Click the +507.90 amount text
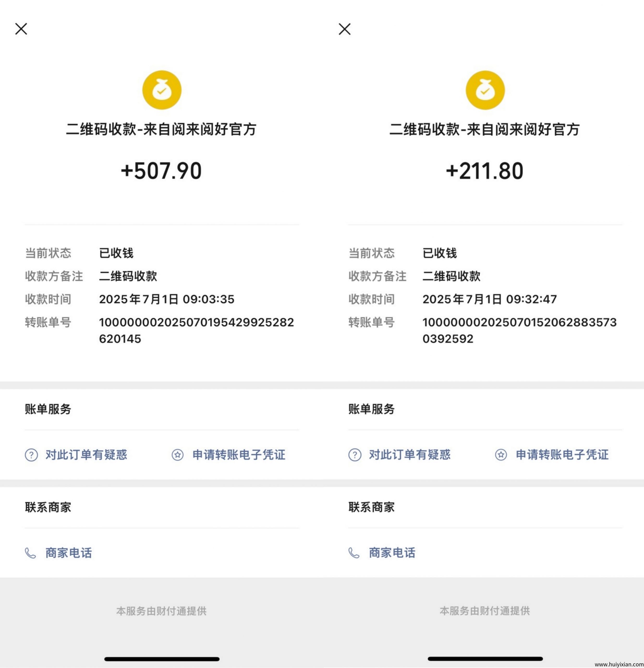The image size is (644, 668). point(161,171)
